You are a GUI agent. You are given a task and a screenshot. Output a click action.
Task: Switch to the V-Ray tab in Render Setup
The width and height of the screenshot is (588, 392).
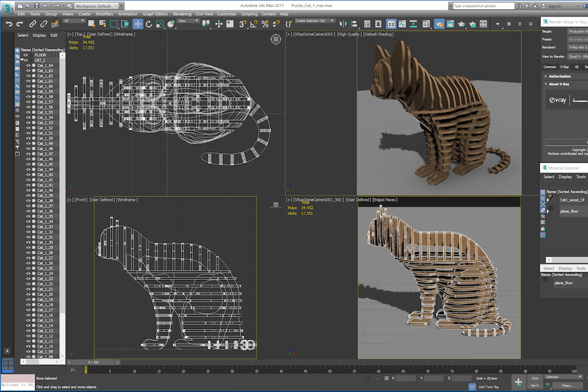point(564,67)
